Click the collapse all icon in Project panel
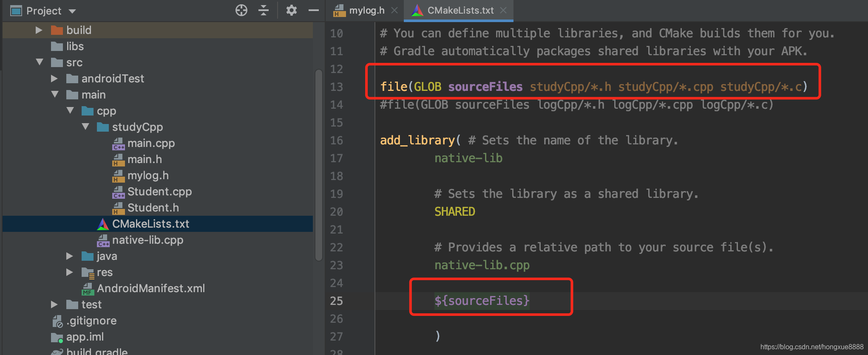Viewport: 868px width, 355px height. point(264,10)
